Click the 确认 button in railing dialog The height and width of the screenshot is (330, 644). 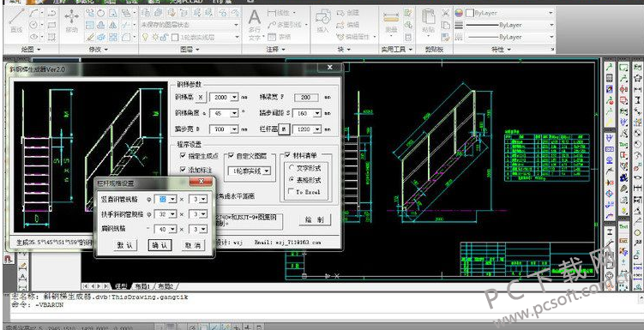click(x=159, y=245)
